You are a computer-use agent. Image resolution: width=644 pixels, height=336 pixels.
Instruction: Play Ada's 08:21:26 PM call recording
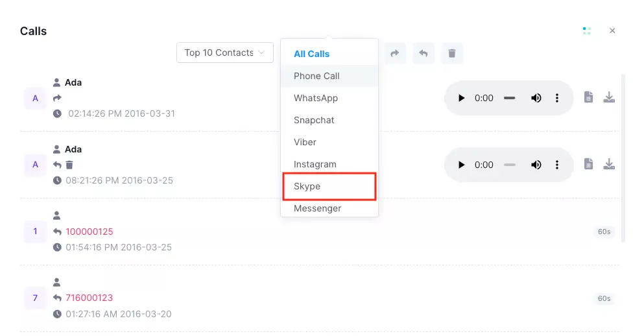click(461, 165)
